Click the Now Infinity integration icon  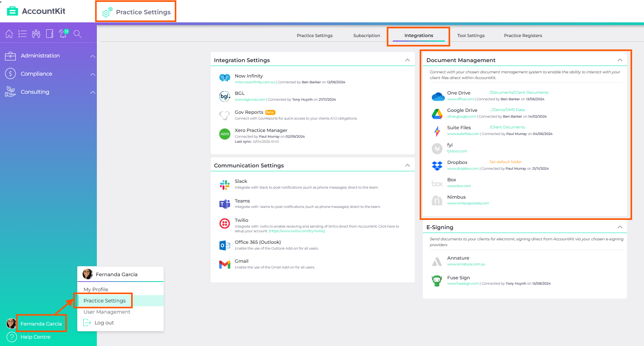tap(225, 78)
